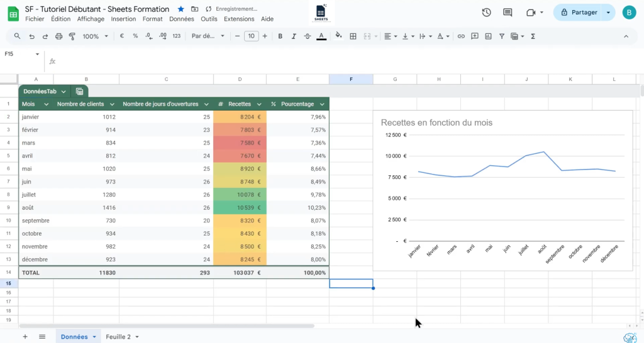Screen dimensions: 644x343
Task: Select the paint format roller icon
Action: pos(72,36)
